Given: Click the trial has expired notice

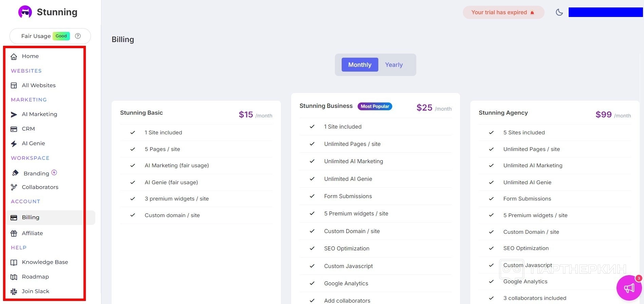Looking at the screenshot, I should click(x=503, y=13).
